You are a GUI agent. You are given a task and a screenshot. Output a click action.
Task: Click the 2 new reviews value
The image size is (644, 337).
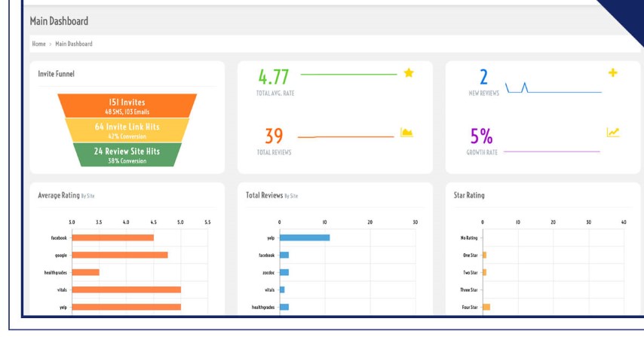click(x=484, y=77)
